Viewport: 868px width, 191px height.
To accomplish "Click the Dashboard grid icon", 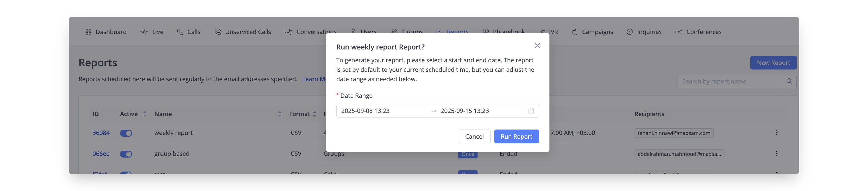I will [x=88, y=32].
